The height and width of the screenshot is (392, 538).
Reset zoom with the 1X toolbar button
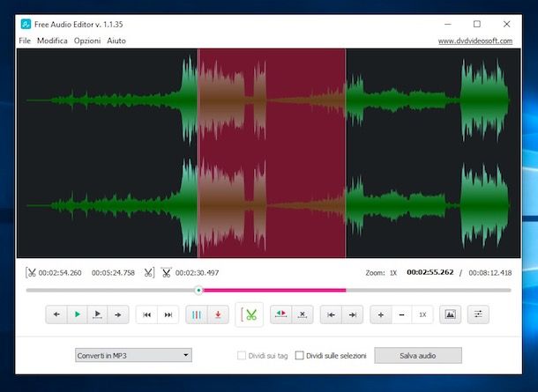point(422,314)
